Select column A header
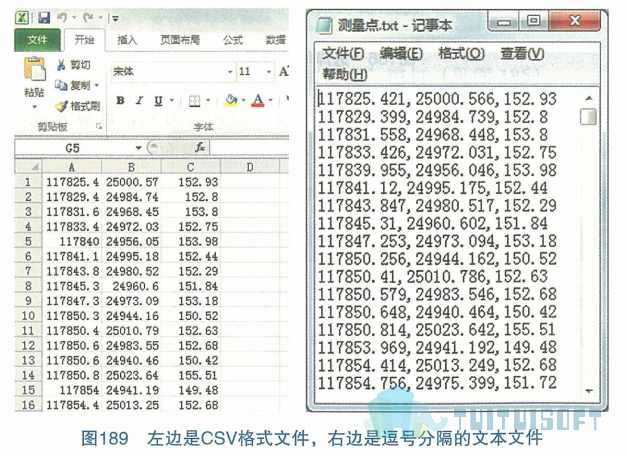The image size is (627, 456). pyautogui.click(x=72, y=167)
